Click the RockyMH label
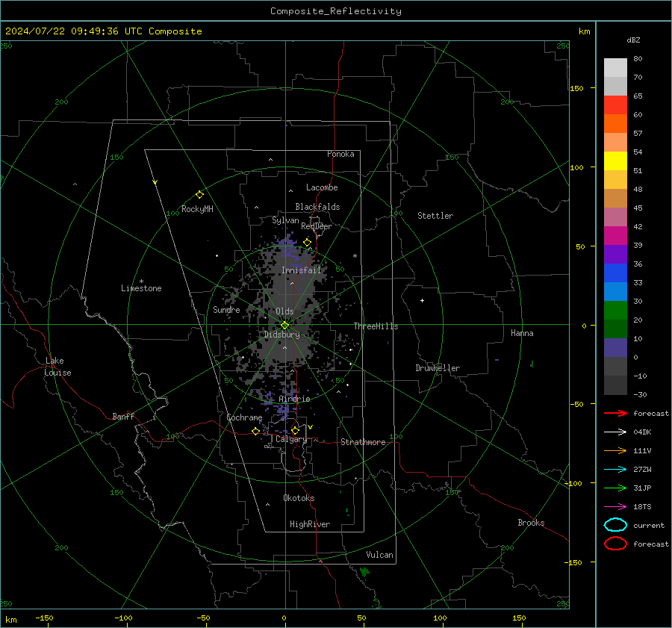Screen dimensions: 672x628 [197, 209]
